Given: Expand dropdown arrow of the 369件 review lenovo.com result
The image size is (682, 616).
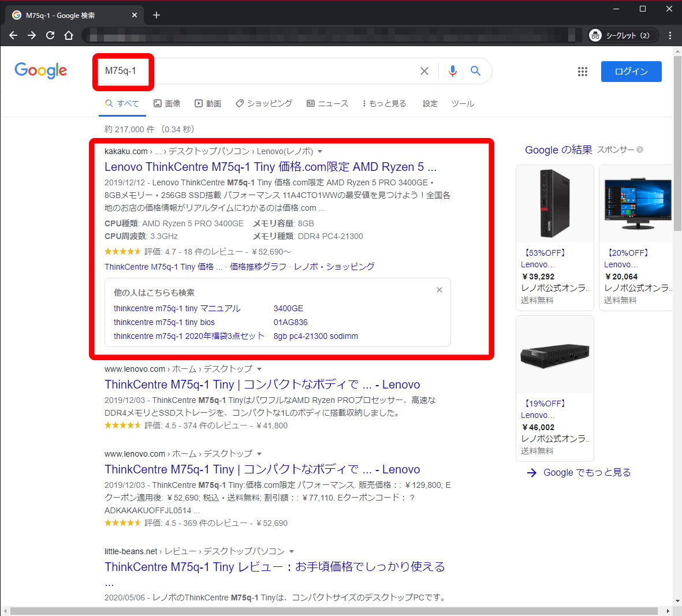Looking at the screenshot, I should 259,454.
